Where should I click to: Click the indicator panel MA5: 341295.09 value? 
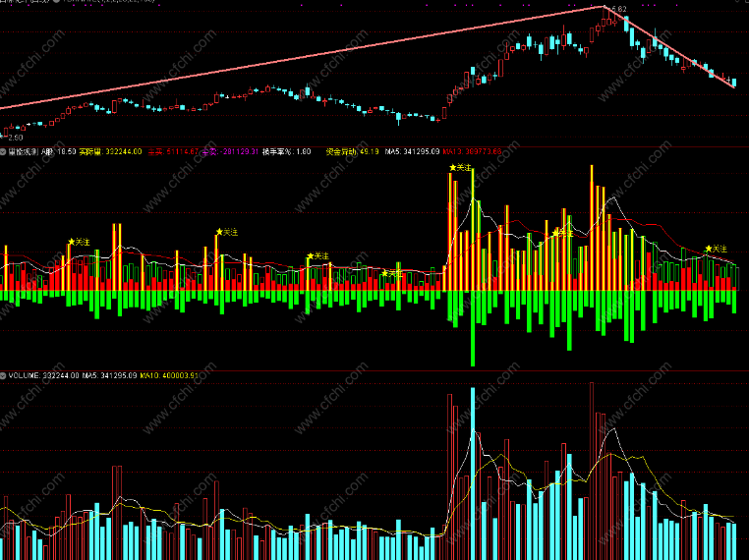tap(412, 152)
